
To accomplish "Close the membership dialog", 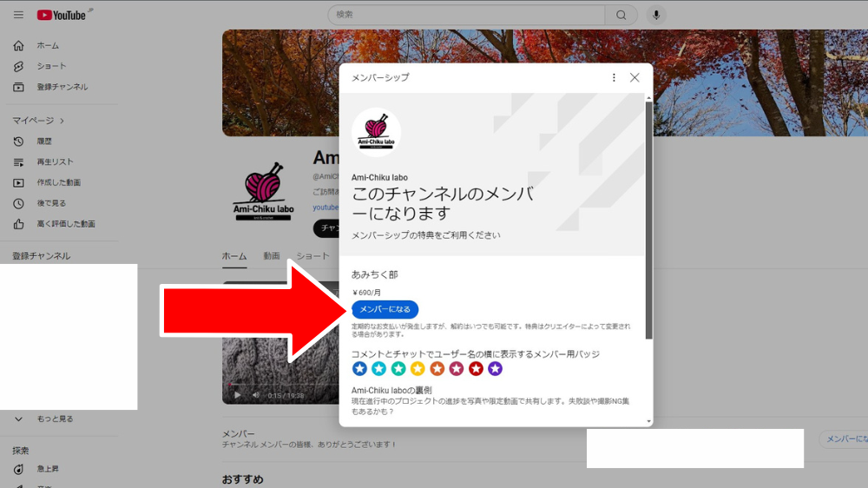I will (635, 77).
